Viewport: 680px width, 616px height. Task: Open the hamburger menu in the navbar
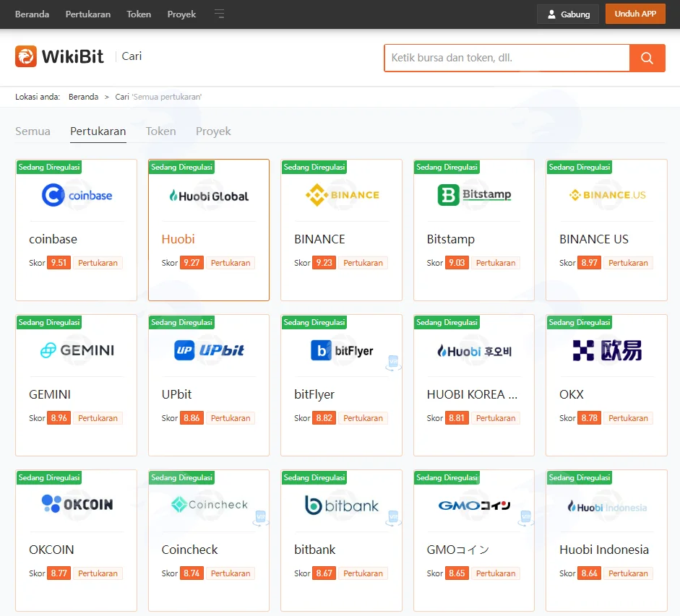[x=220, y=14]
